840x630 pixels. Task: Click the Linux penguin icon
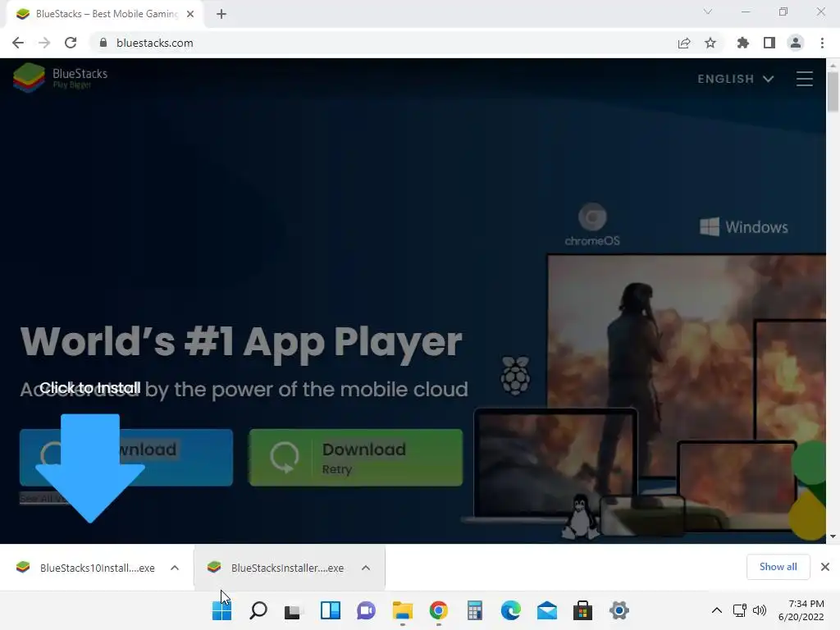pyautogui.click(x=580, y=517)
